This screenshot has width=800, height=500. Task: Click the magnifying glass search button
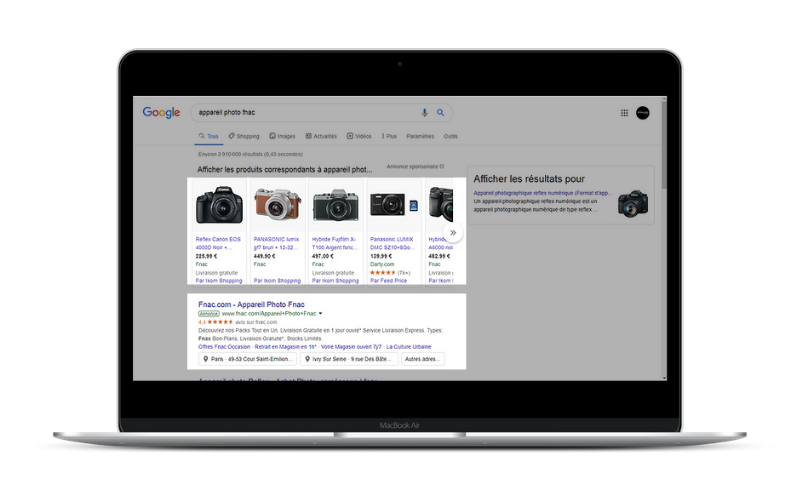coord(440,113)
